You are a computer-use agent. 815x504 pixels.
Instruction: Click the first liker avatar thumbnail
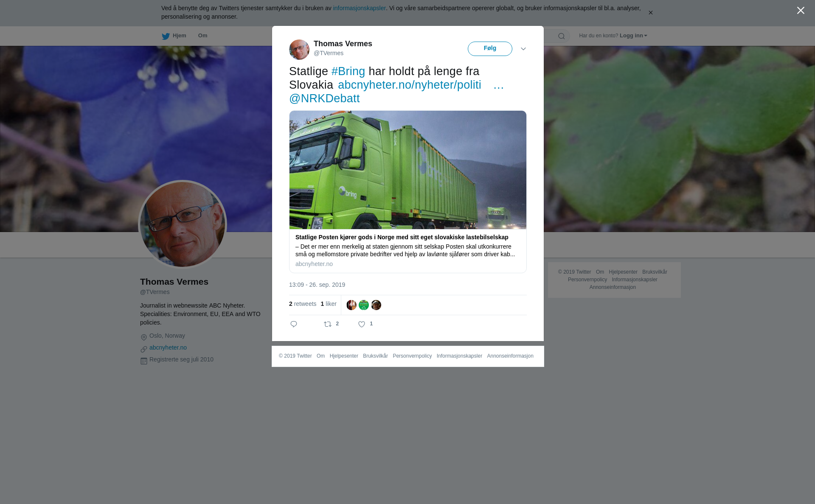point(351,305)
